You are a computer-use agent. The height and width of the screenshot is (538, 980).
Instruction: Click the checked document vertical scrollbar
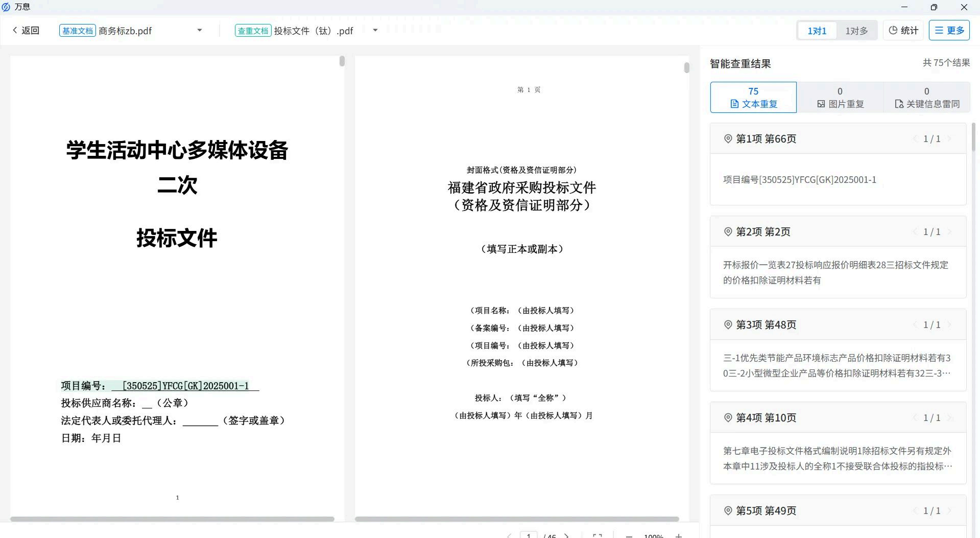coord(687,67)
